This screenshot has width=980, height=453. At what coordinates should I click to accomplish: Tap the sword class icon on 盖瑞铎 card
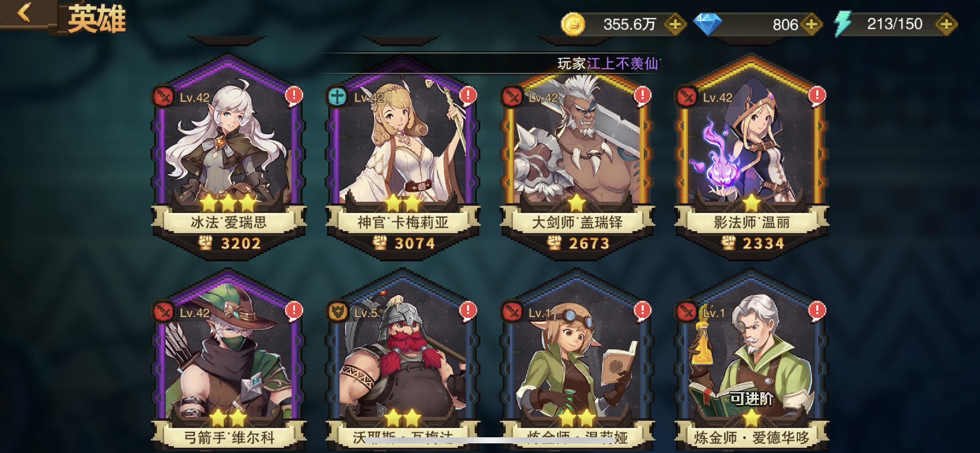[x=512, y=97]
